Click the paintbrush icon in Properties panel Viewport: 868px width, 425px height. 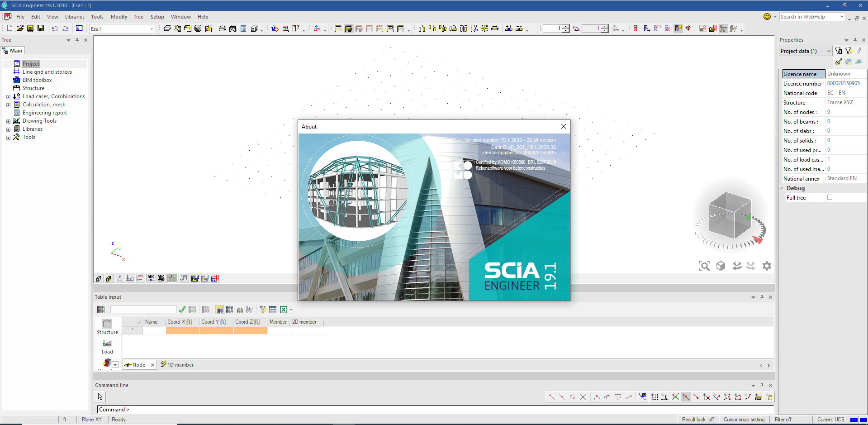click(838, 62)
